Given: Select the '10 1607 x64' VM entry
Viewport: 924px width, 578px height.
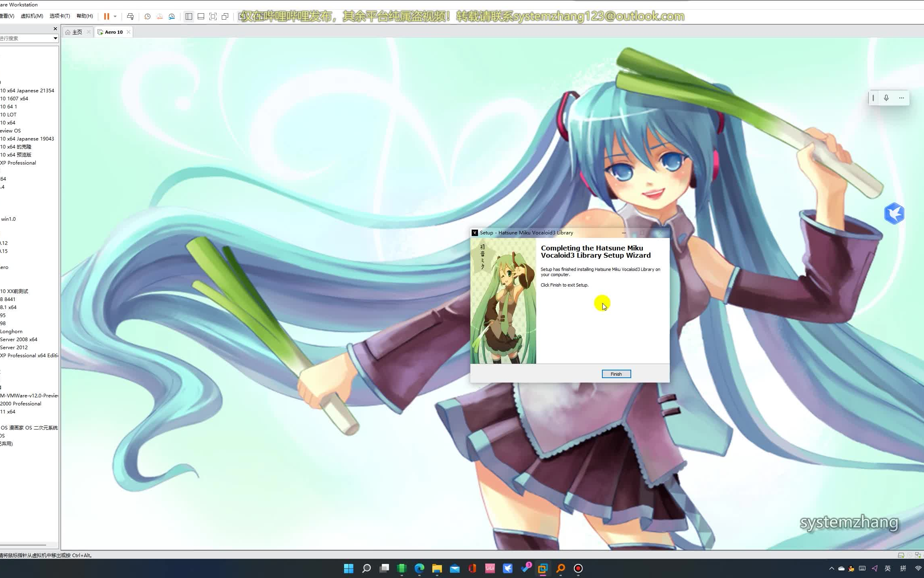Looking at the screenshot, I should [14, 99].
